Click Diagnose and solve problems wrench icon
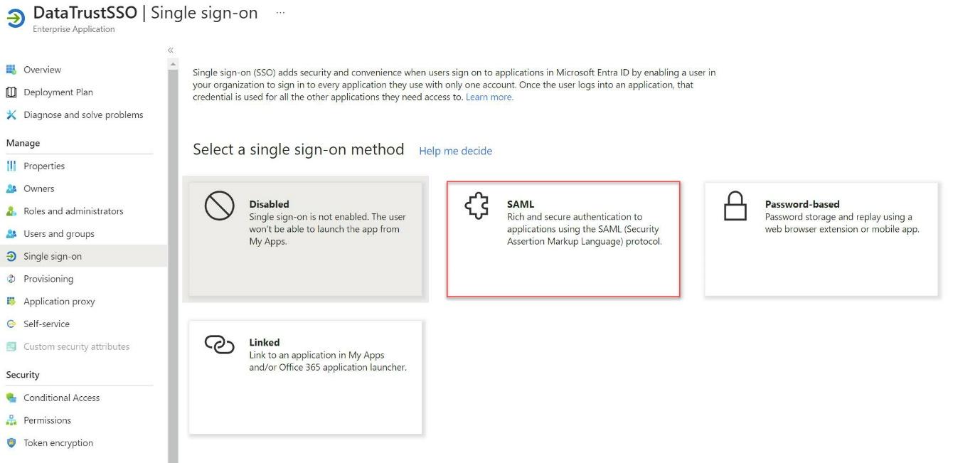980x463 pixels. [x=11, y=115]
